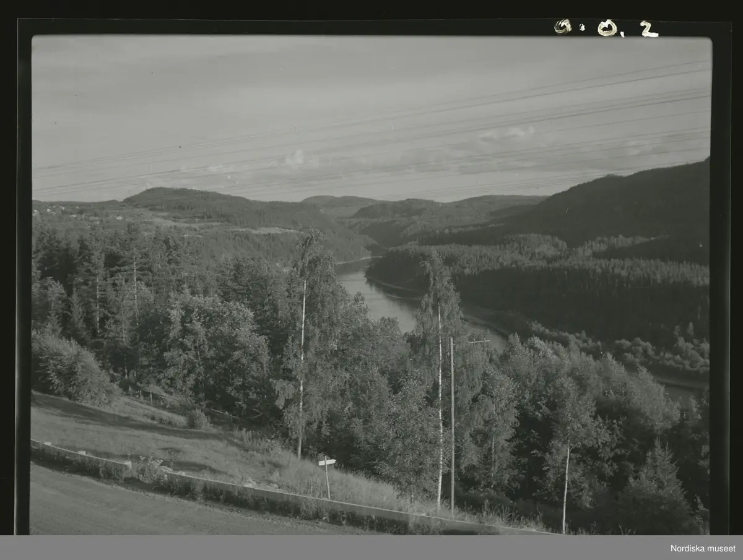The height and width of the screenshot is (560, 743).
Task: Click the large bush at left edge
Action: pyautogui.click(x=68, y=368)
